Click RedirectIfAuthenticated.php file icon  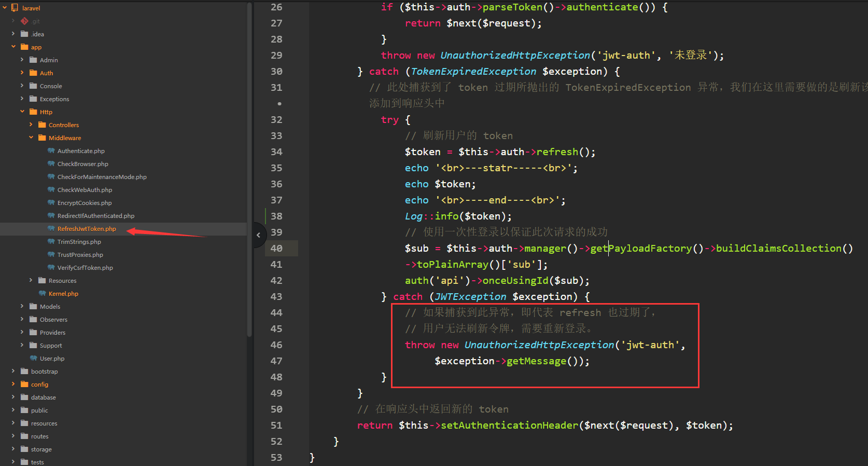point(51,215)
